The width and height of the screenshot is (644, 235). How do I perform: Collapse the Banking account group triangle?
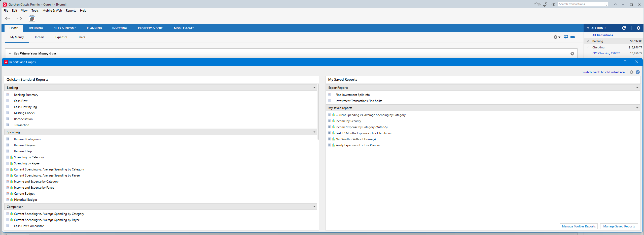[588, 41]
